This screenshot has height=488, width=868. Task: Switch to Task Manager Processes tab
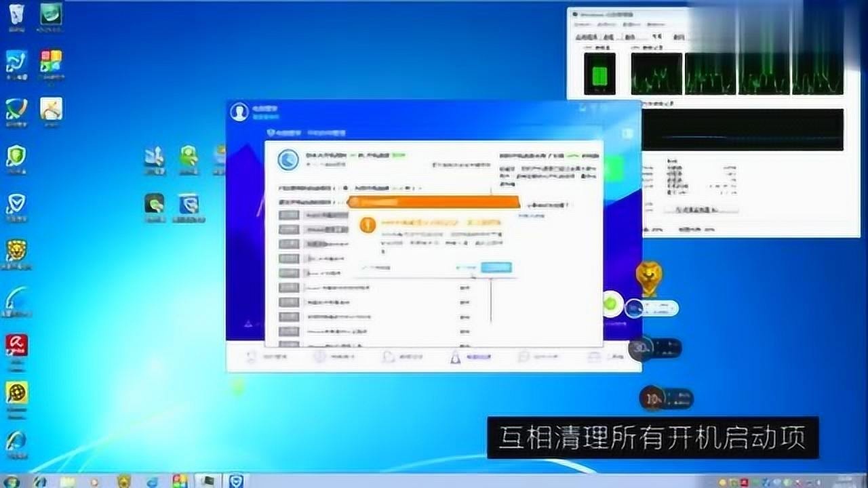coord(608,37)
